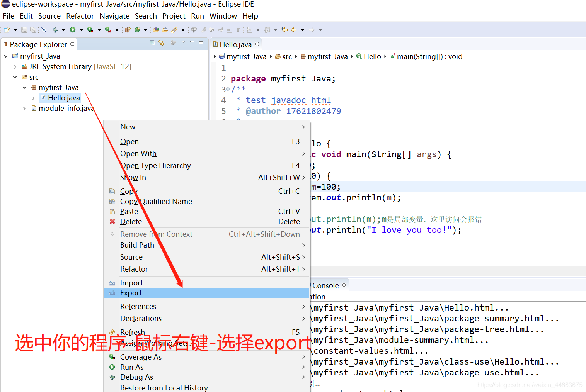Click the Open Task folder icon
This screenshot has width=586, height=392.
(165, 30)
